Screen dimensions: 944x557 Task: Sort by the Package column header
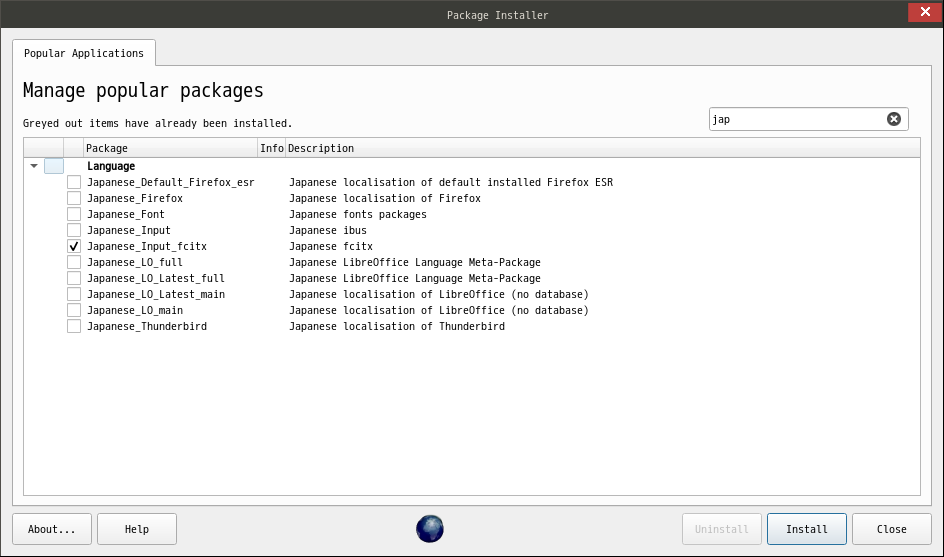pos(170,148)
